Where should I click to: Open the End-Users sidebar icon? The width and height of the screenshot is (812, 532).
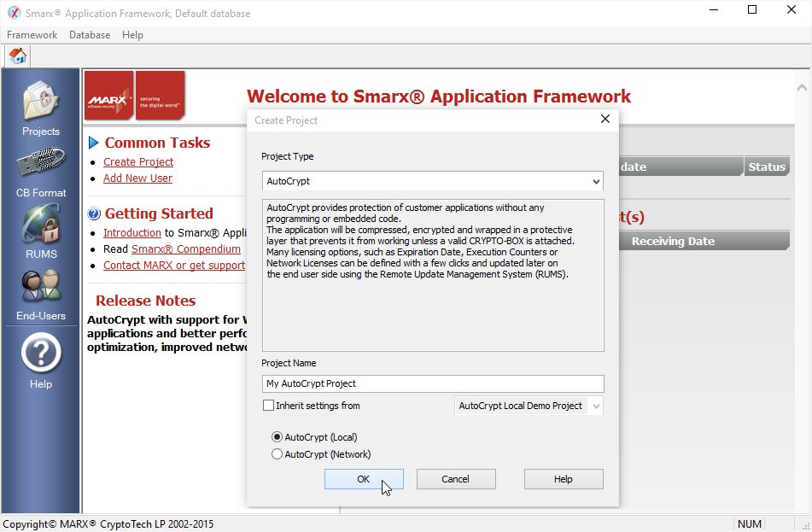[x=41, y=288]
